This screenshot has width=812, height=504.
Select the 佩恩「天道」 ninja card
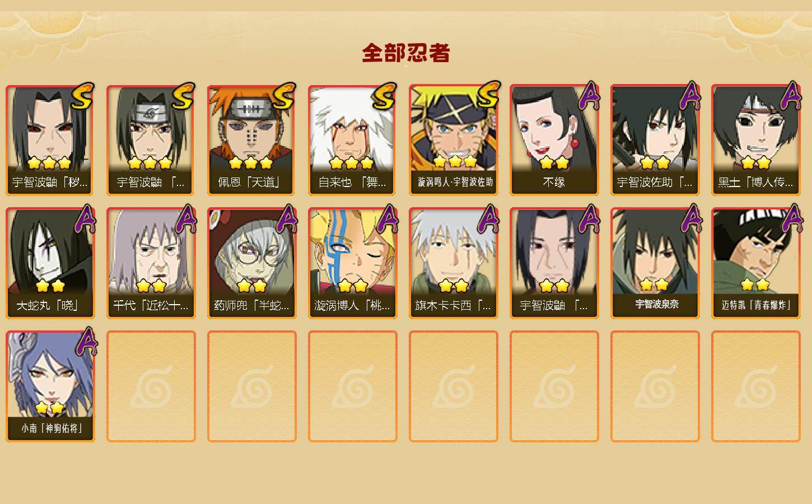(x=251, y=140)
